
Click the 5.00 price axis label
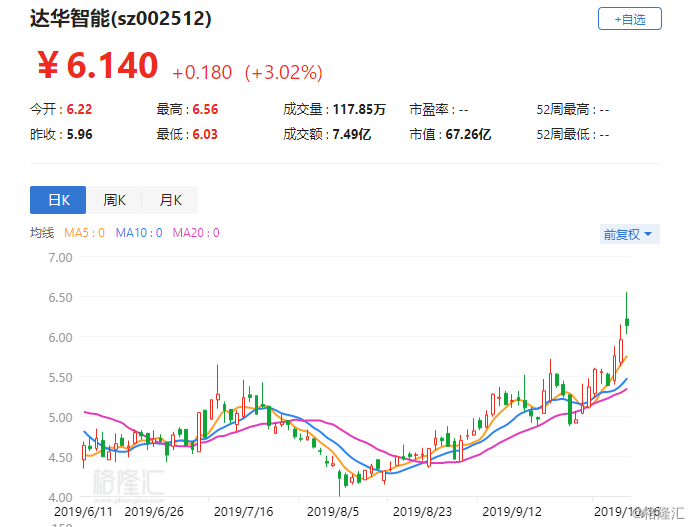[x=60, y=418]
